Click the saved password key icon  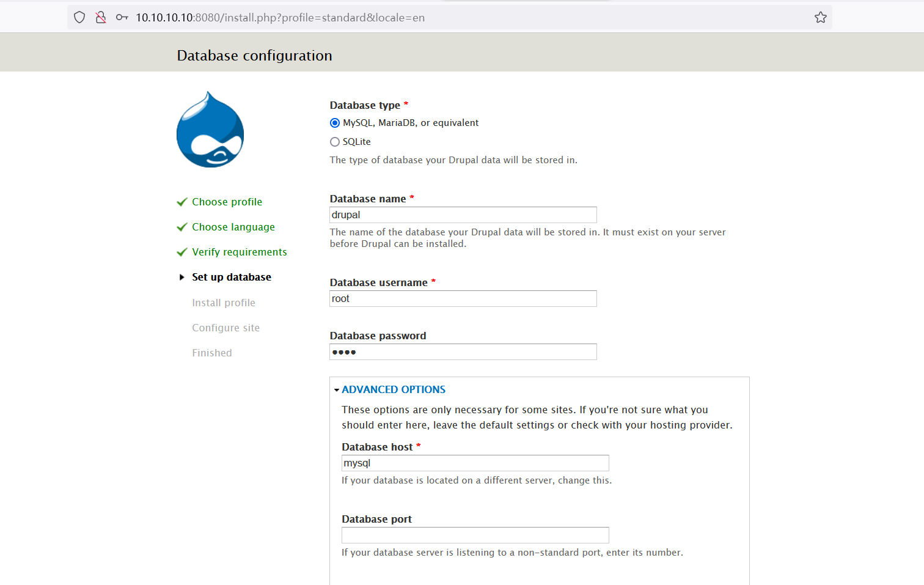tap(122, 18)
